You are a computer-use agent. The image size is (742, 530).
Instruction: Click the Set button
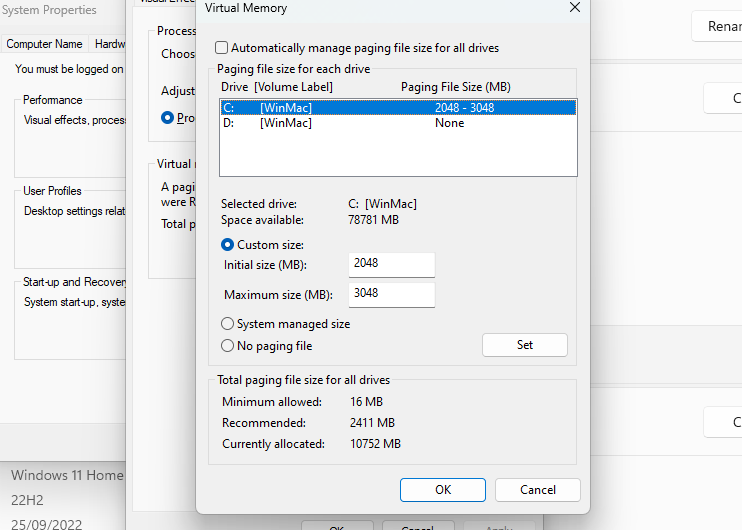(524, 345)
